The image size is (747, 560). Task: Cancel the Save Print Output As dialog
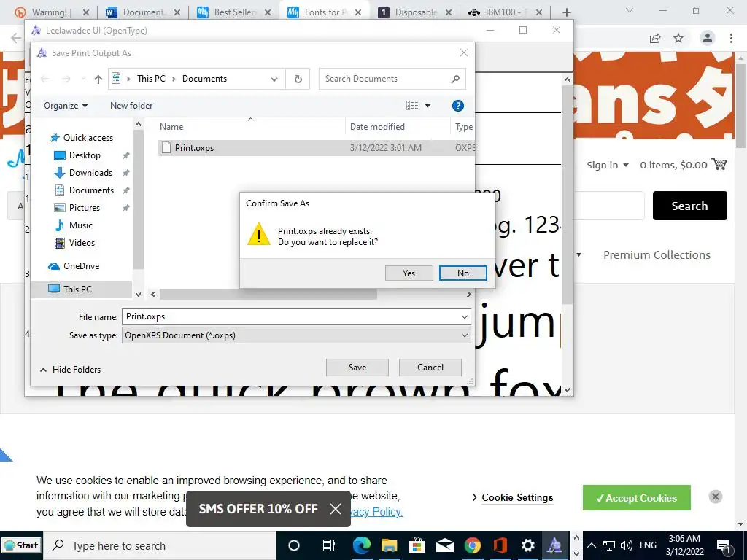click(x=430, y=367)
